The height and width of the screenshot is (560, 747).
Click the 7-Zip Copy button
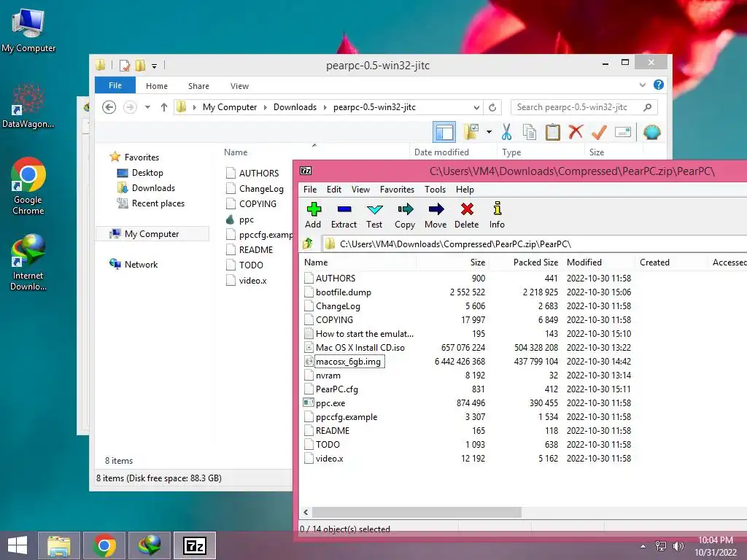click(405, 215)
